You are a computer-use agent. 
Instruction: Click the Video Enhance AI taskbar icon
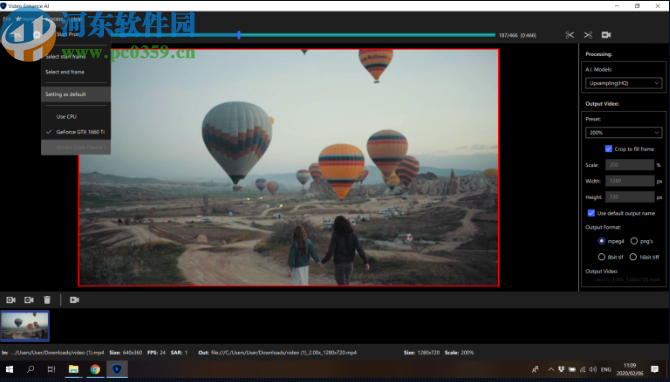tap(117, 369)
